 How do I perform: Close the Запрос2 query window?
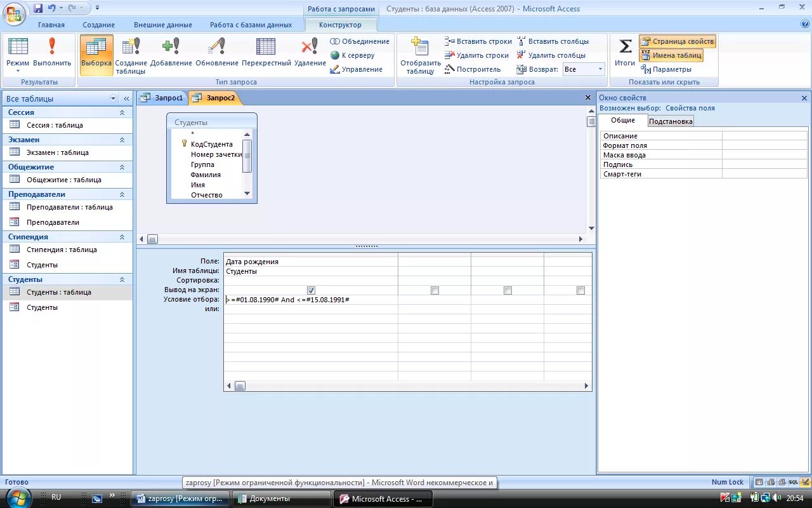(588, 98)
